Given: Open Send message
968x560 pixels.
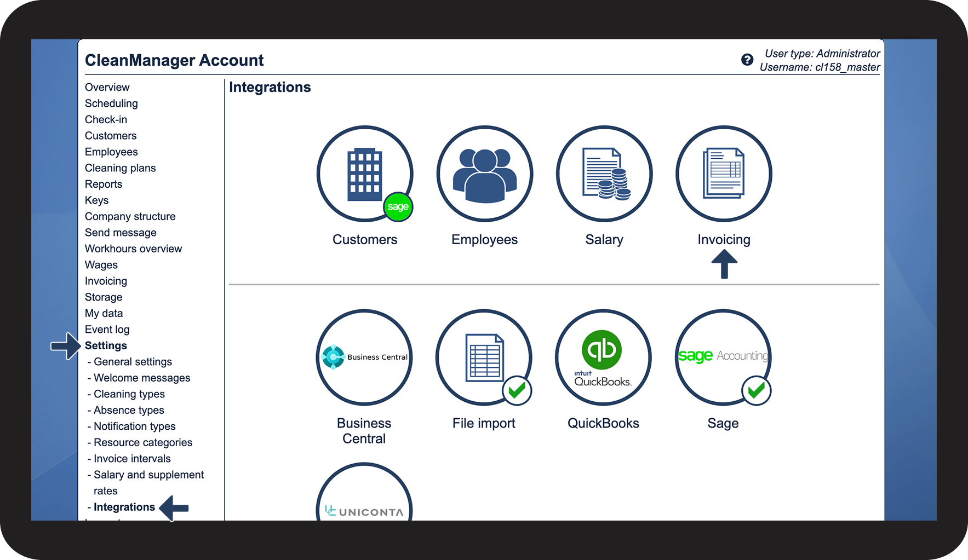Looking at the screenshot, I should [121, 233].
